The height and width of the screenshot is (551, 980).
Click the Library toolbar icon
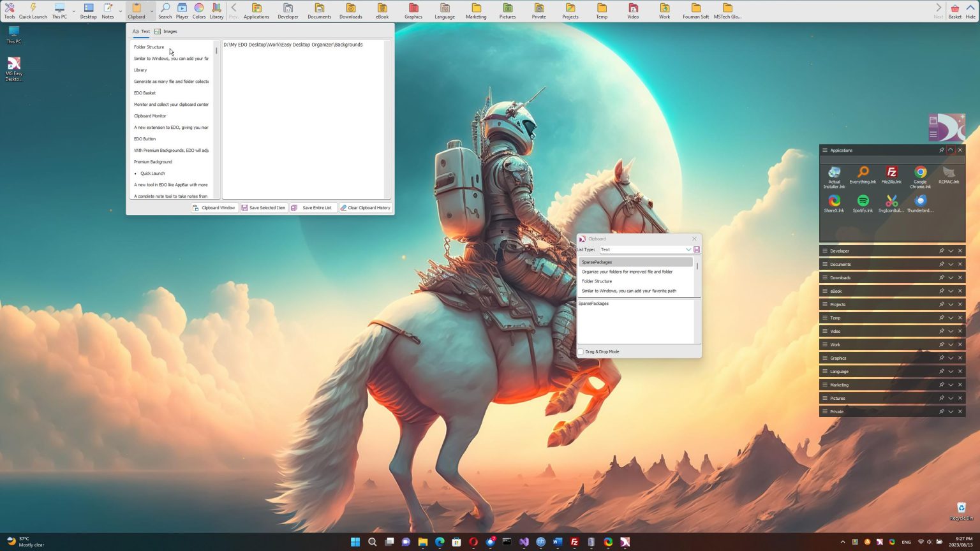[x=216, y=10]
